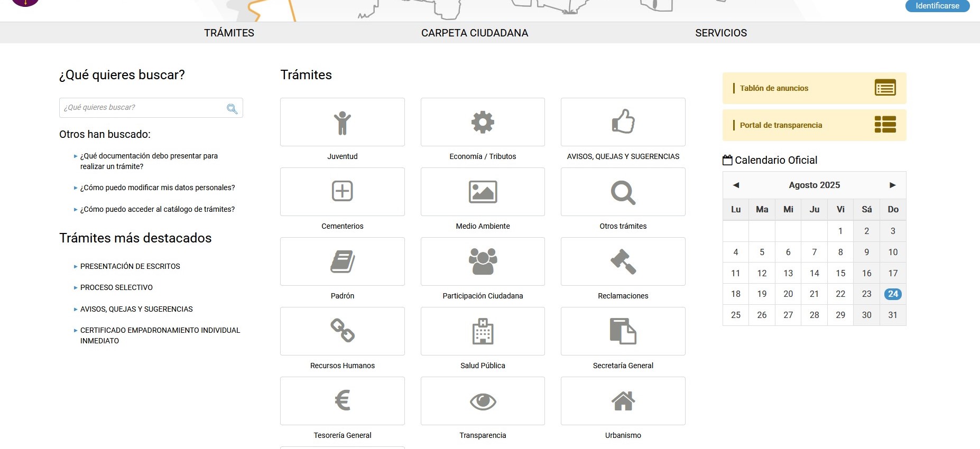Open the thumbs-up Avisos, Quejas y Sugerencias tile
The width and height of the screenshot is (980, 449).
click(x=623, y=122)
